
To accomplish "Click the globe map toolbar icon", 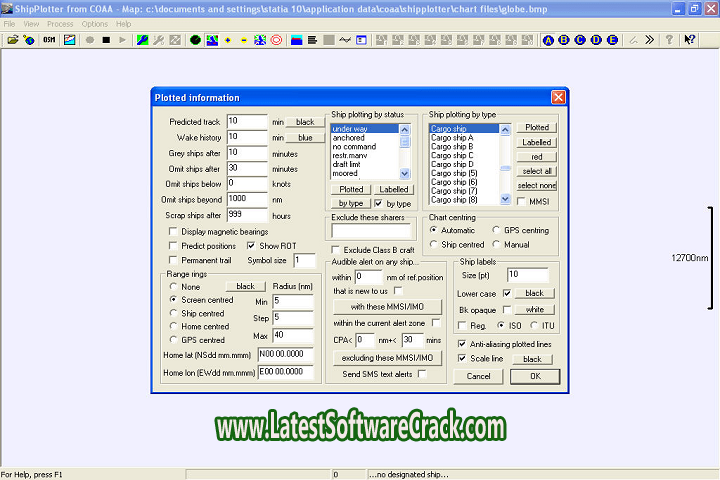I will (x=27, y=40).
